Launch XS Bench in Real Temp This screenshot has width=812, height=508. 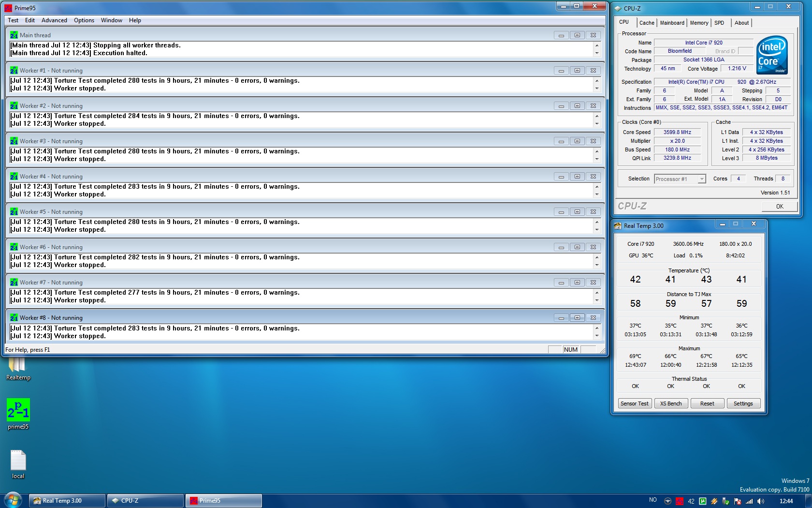click(x=671, y=403)
